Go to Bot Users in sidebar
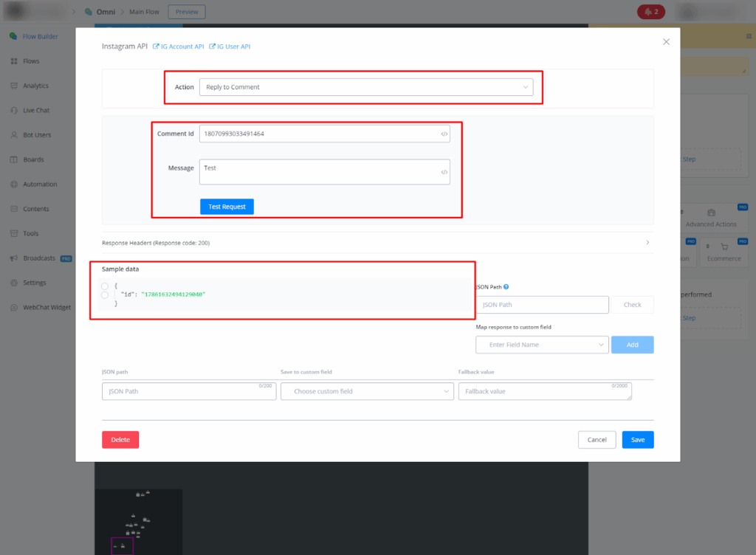Image resolution: width=756 pixels, height=555 pixels. point(36,135)
